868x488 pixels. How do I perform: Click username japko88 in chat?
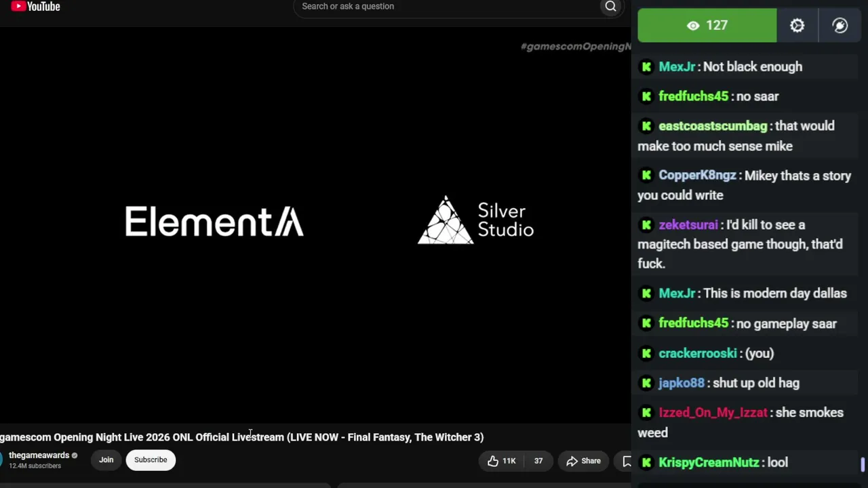click(x=682, y=383)
